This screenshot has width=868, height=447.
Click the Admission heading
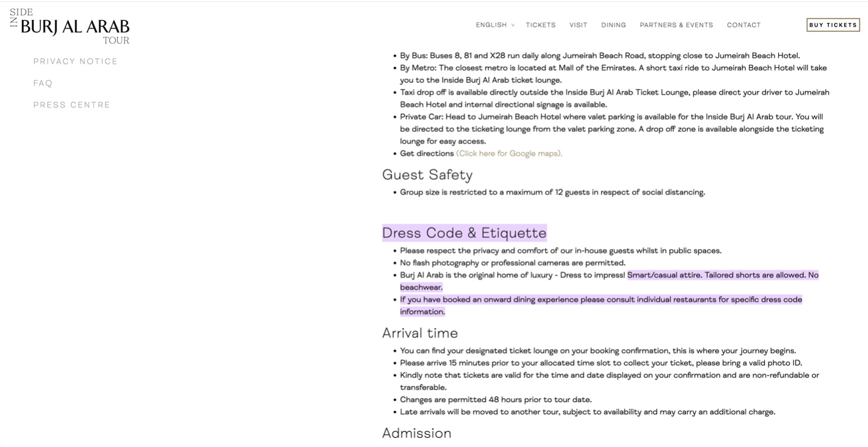coord(416,433)
